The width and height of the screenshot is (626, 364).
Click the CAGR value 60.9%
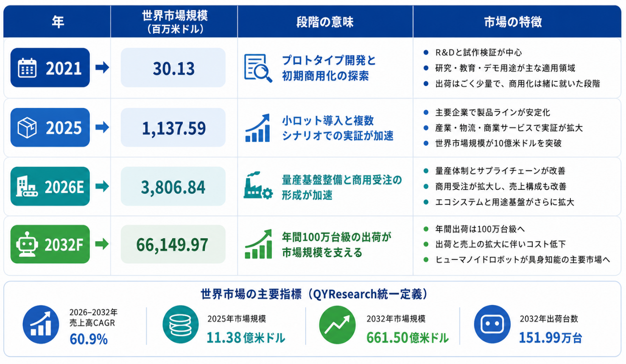tap(89, 339)
